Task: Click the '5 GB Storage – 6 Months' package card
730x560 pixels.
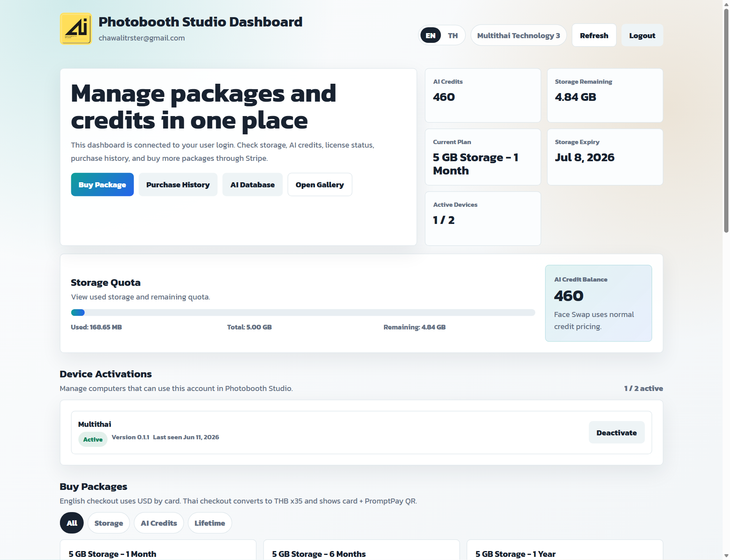Action: click(361, 550)
